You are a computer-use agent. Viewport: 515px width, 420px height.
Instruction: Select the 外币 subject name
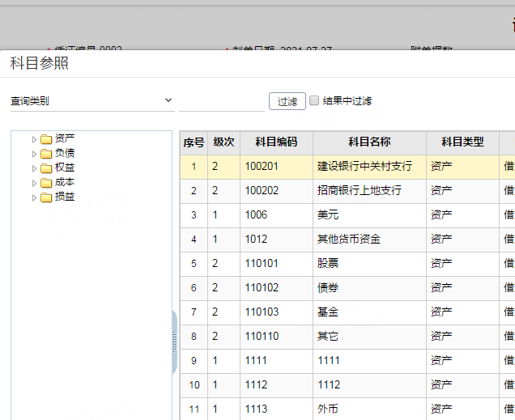[328, 409]
